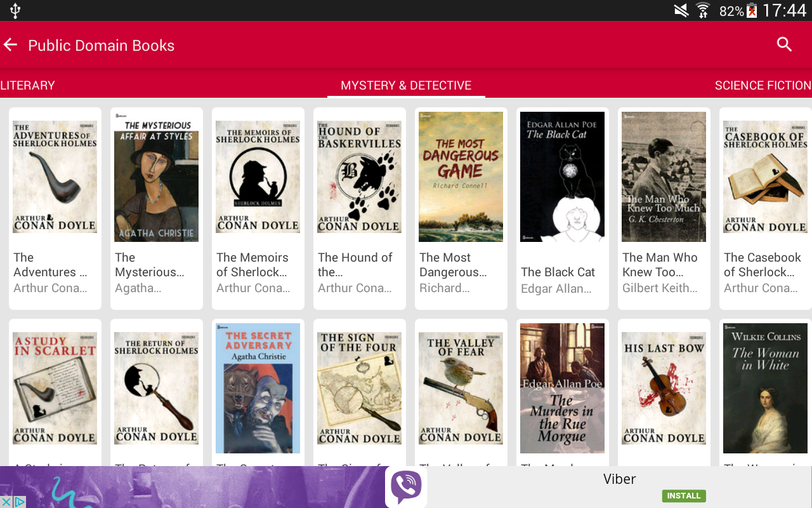
Task: Tap 'The Mysterious…' title text
Action: 150,265
